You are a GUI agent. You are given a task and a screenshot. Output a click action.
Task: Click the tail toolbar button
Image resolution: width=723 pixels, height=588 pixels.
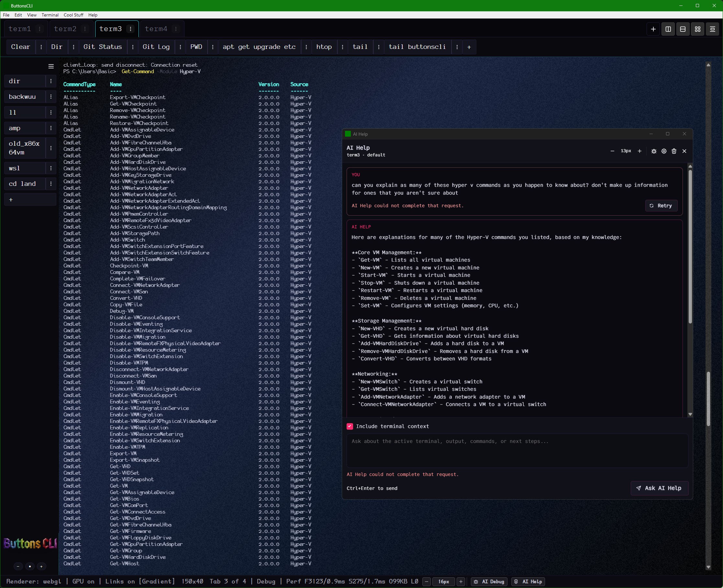pos(360,47)
